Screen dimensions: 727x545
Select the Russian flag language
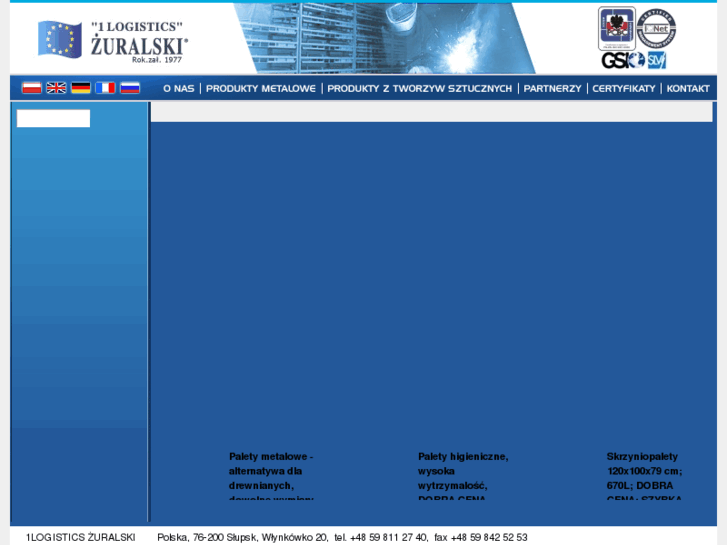[x=130, y=88]
